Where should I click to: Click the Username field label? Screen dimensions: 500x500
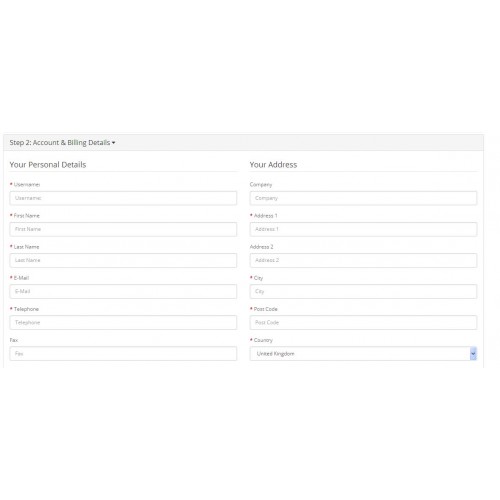point(27,184)
